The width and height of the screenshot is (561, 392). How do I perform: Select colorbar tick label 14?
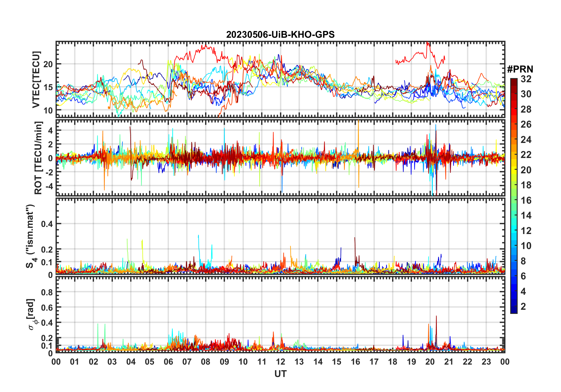[x=526, y=215]
